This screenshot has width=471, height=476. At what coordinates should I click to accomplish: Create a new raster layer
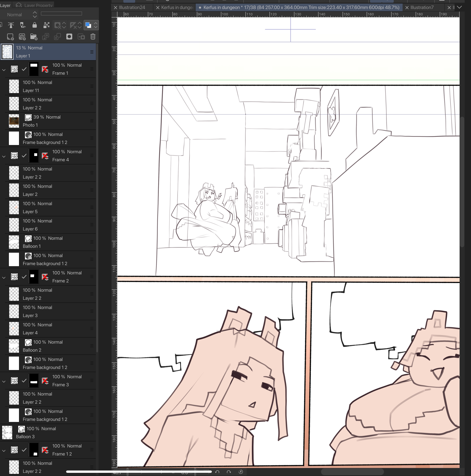10,37
